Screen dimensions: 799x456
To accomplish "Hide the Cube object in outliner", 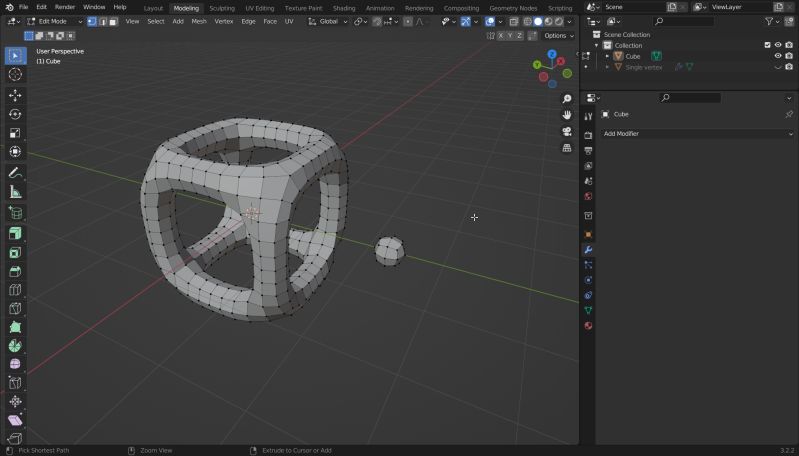I will click(x=778, y=56).
